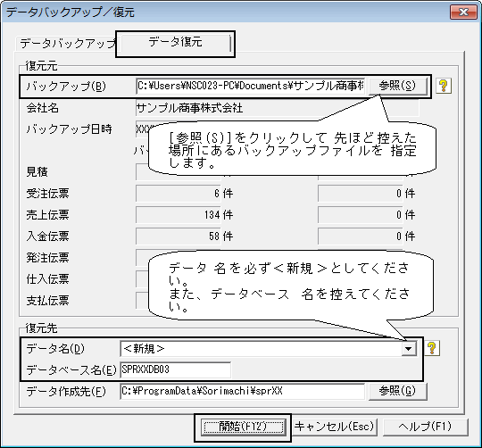Cancel with the キャンセル(Esc) button
482x448 pixels.
(x=334, y=427)
